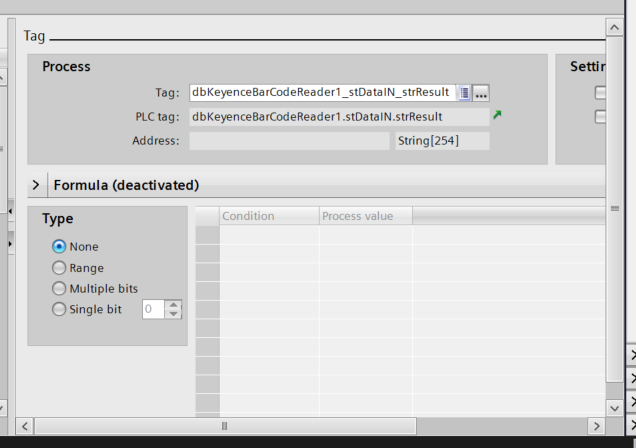This screenshot has height=448, width=636.
Task: Go to PLC tag via green arrow
Action: pyautogui.click(x=497, y=115)
